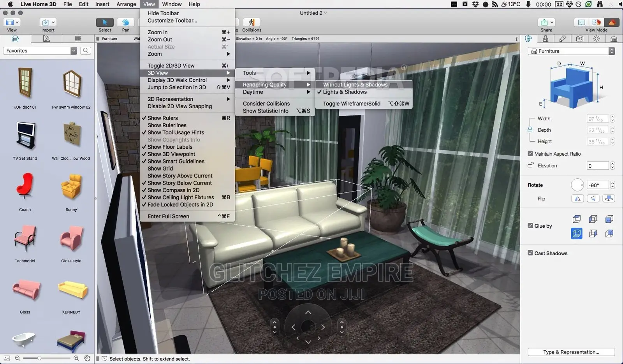This screenshot has height=364, width=623.
Task: Choose Hide Toolbar menu item
Action: click(x=187, y=13)
